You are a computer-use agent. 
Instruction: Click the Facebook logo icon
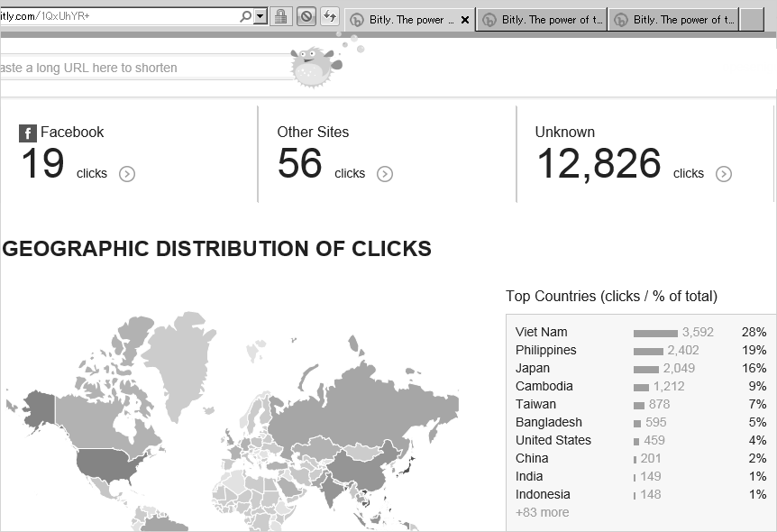[x=28, y=133]
